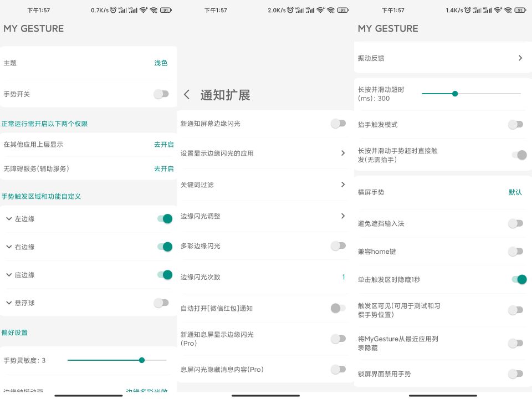Toggle 手势开关 switch

point(161,94)
